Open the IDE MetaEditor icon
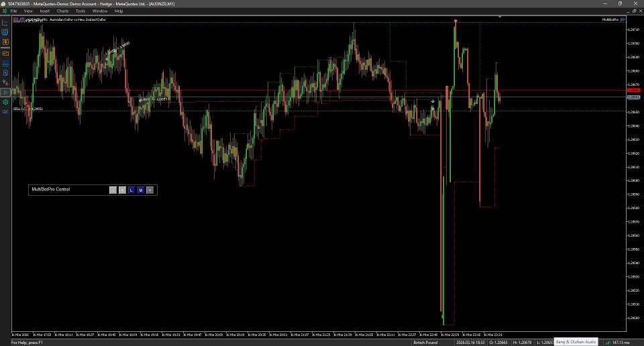 click(5, 111)
